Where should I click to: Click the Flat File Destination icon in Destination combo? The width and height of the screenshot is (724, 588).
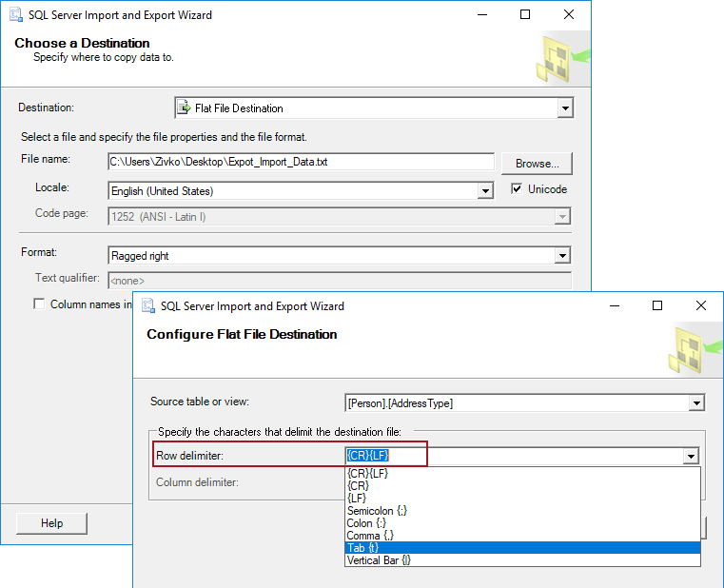coord(184,108)
